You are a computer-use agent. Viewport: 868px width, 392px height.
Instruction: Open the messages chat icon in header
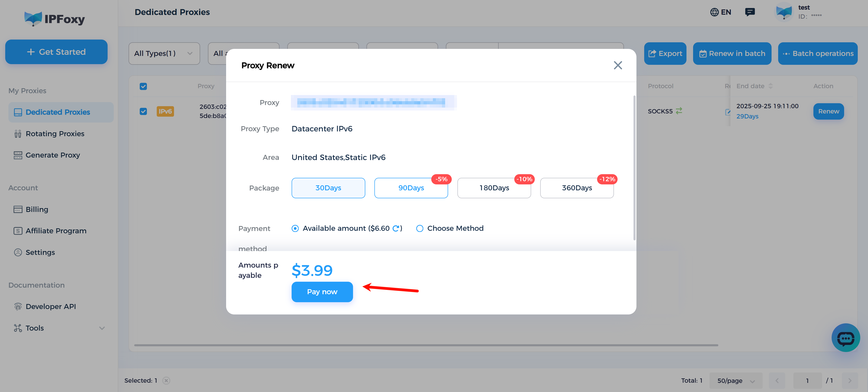point(750,12)
